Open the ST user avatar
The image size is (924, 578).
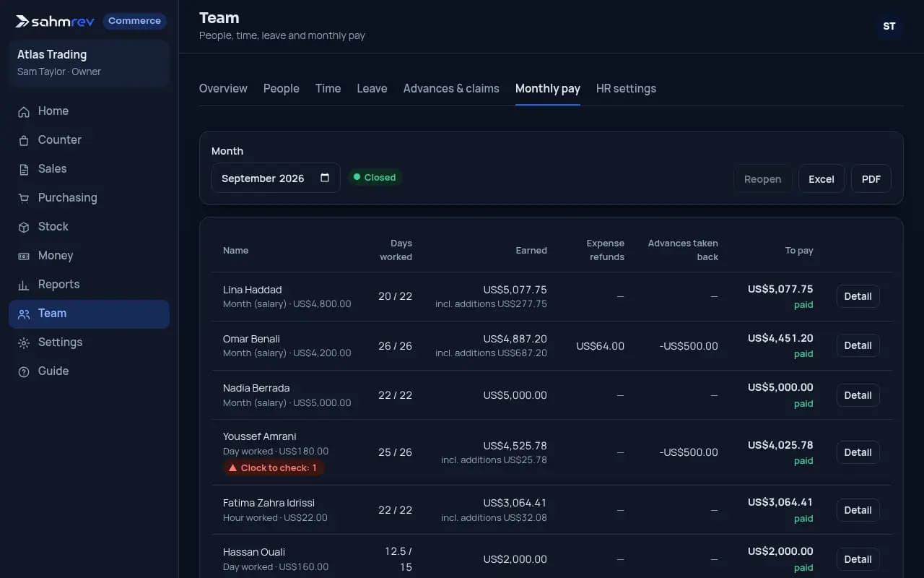(x=889, y=26)
